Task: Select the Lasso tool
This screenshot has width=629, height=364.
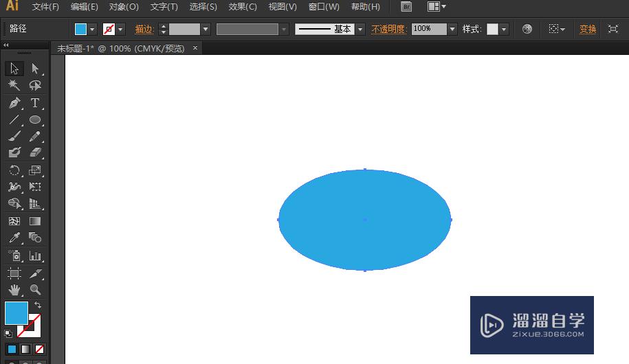Action: (35, 85)
